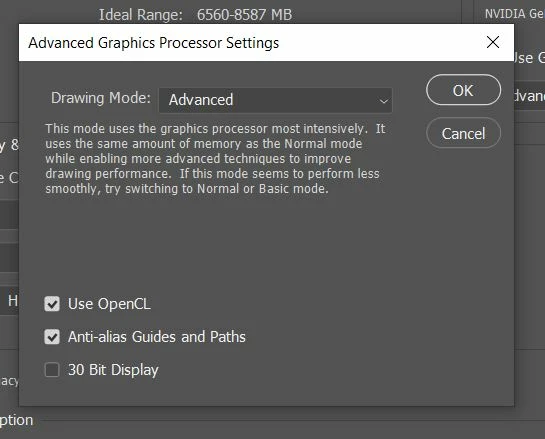Click the chevron arrow in Drawing Mode field
545x439 pixels.
click(x=383, y=101)
